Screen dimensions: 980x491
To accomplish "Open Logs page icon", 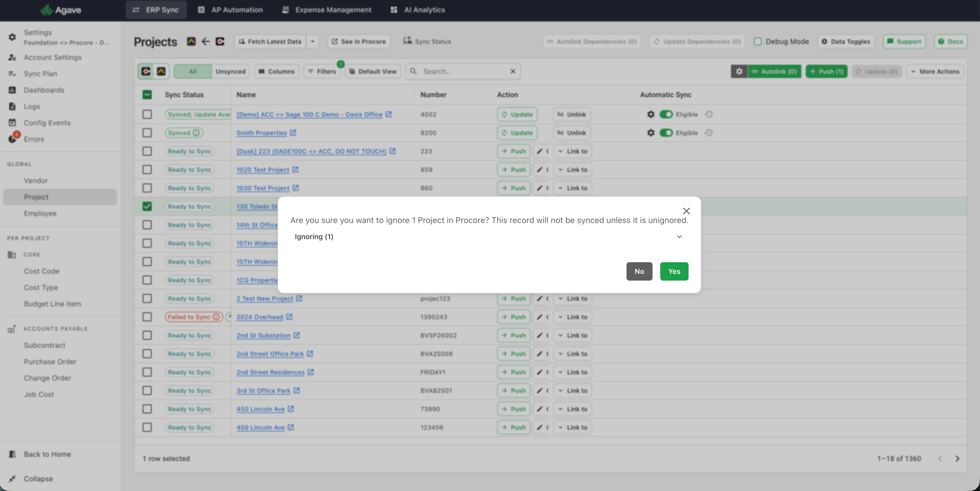I will pyautogui.click(x=12, y=107).
